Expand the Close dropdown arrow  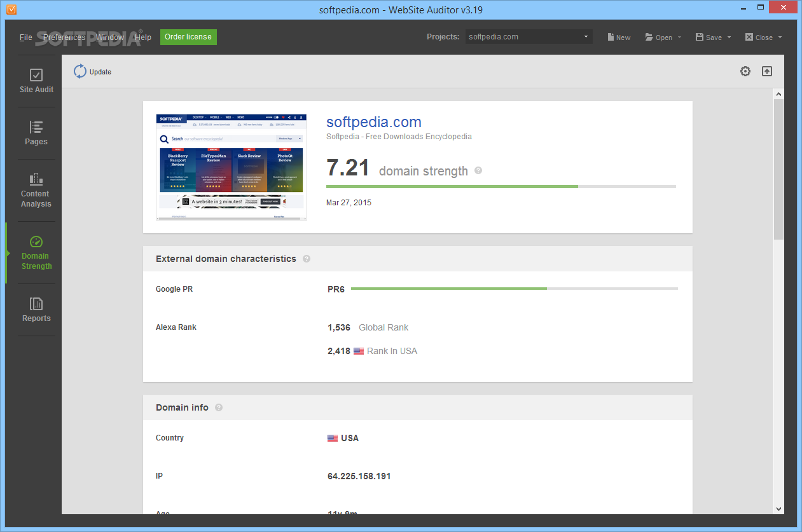(x=779, y=37)
